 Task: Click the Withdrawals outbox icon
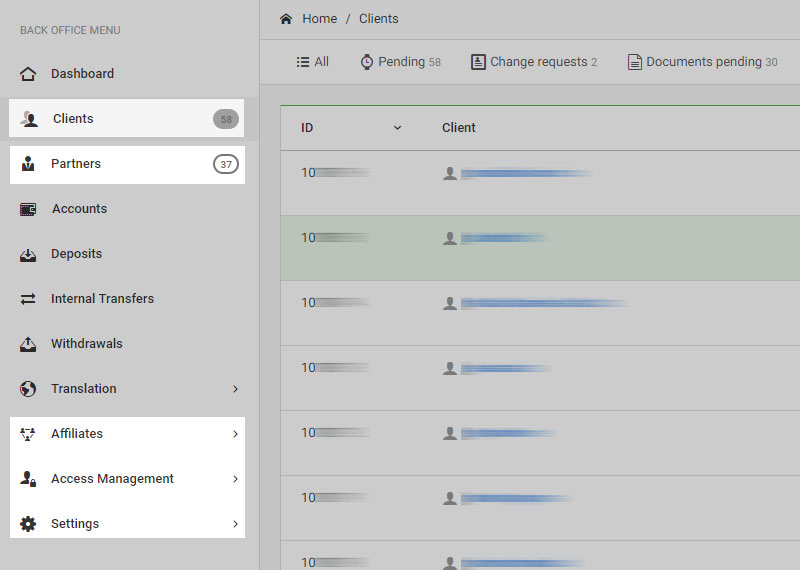(28, 344)
